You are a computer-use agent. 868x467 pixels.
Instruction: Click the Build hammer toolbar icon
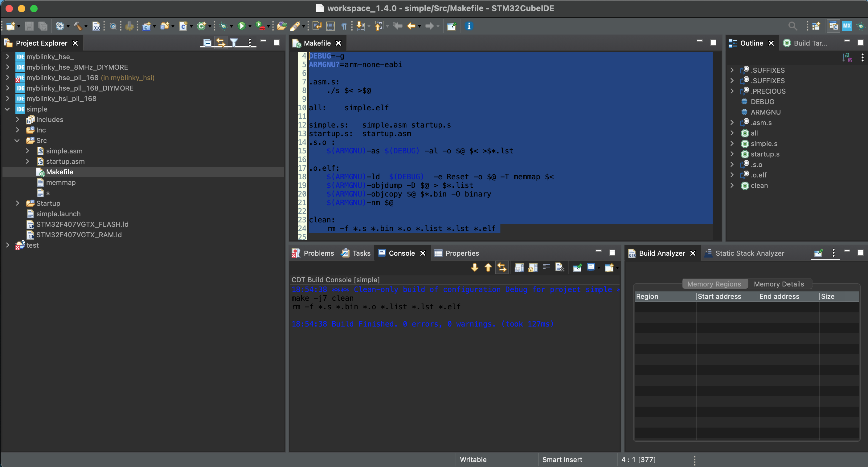(x=78, y=26)
